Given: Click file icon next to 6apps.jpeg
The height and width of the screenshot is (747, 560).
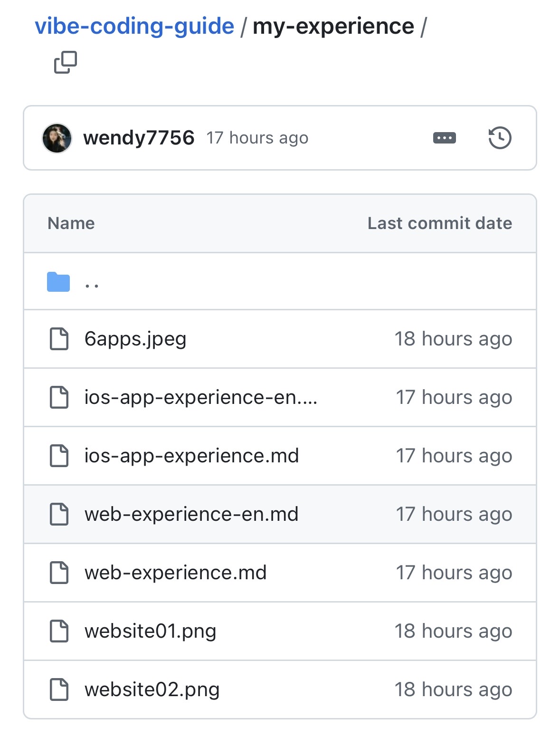Looking at the screenshot, I should coord(59,339).
